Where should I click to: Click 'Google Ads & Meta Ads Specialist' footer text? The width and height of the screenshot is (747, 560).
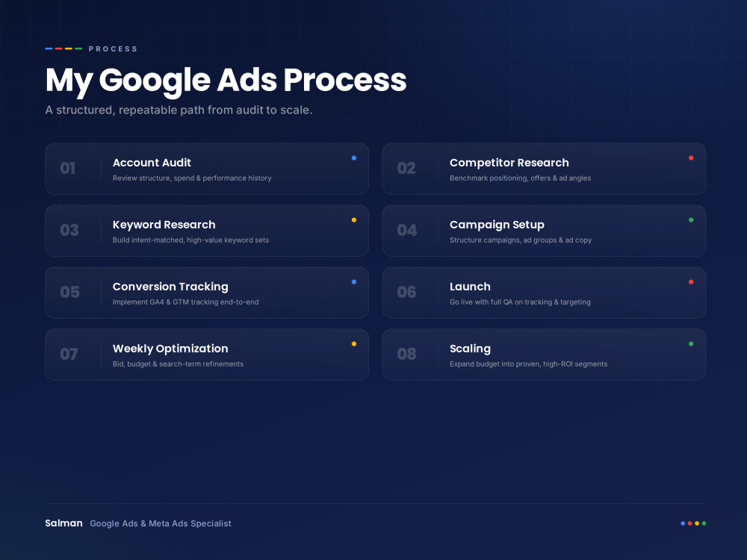pyautogui.click(x=161, y=523)
